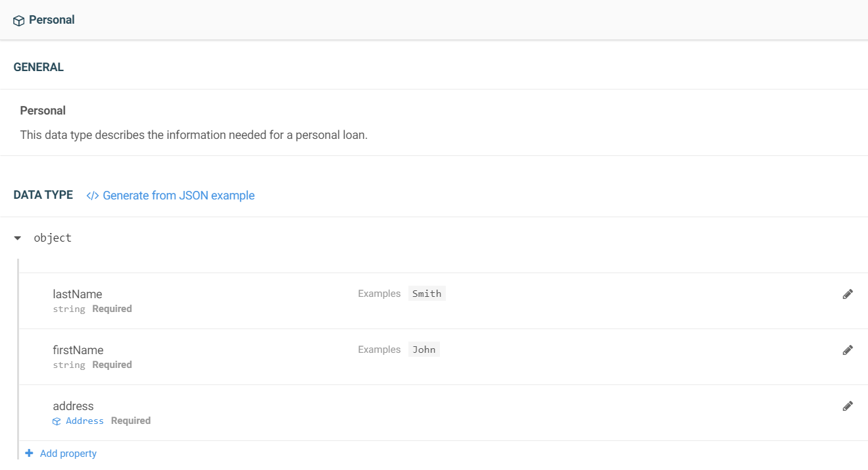The image size is (868, 470).
Task: Click the code brackets icon near Generate
Action: point(93,196)
